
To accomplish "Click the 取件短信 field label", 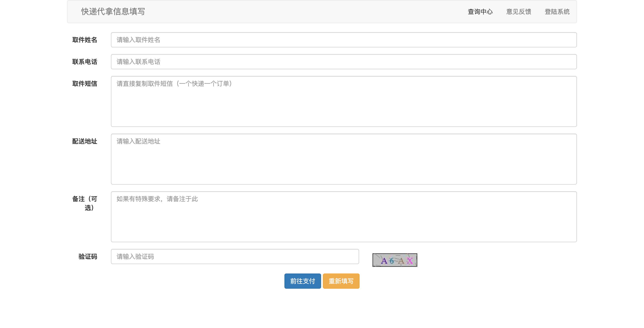I will [x=85, y=84].
